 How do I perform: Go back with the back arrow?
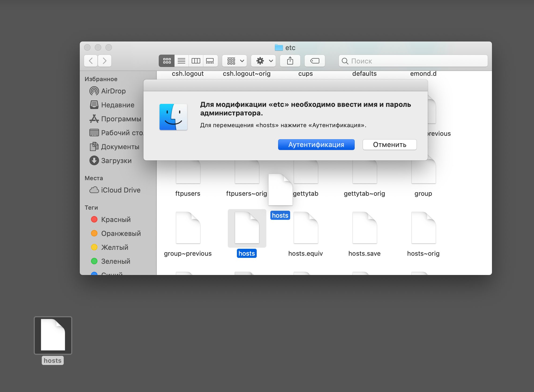click(x=91, y=61)
